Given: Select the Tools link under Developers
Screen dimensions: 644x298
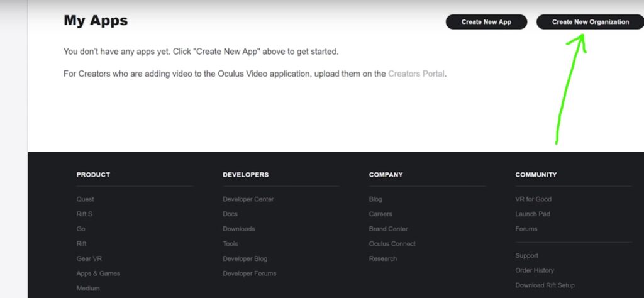Looking at the screenshot, I should pyautogui.click(x=230, y=243).
